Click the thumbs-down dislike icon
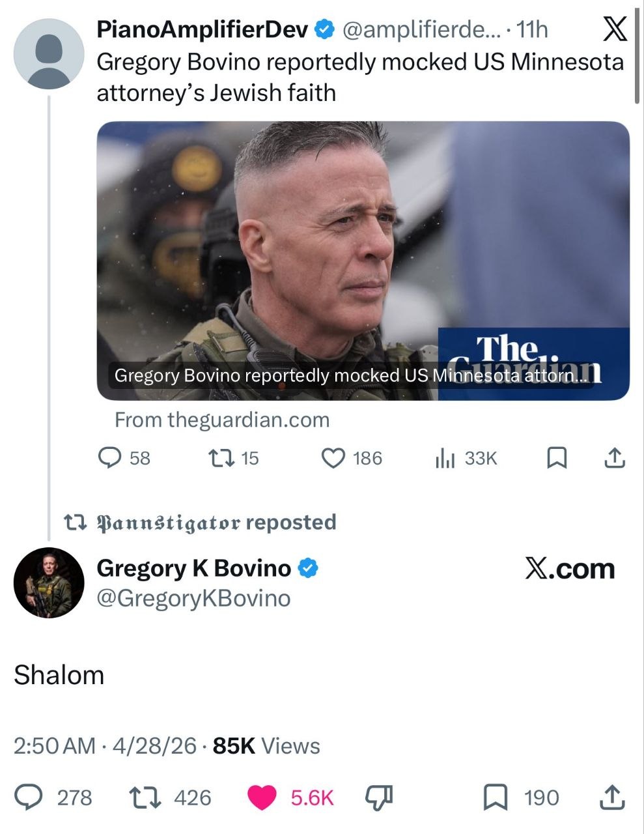The image size is (644, 834). click(x=377, y=797)
